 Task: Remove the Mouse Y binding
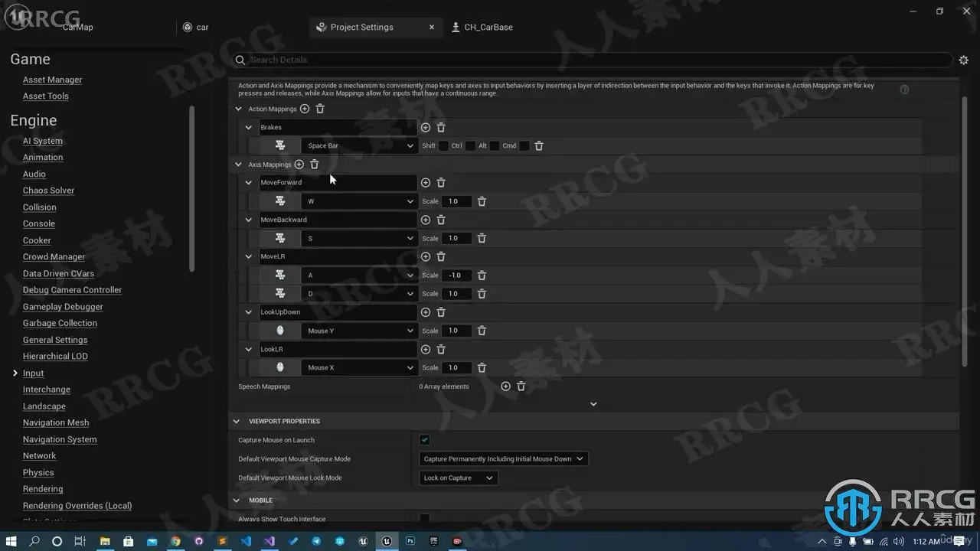(x=482, y=331)
